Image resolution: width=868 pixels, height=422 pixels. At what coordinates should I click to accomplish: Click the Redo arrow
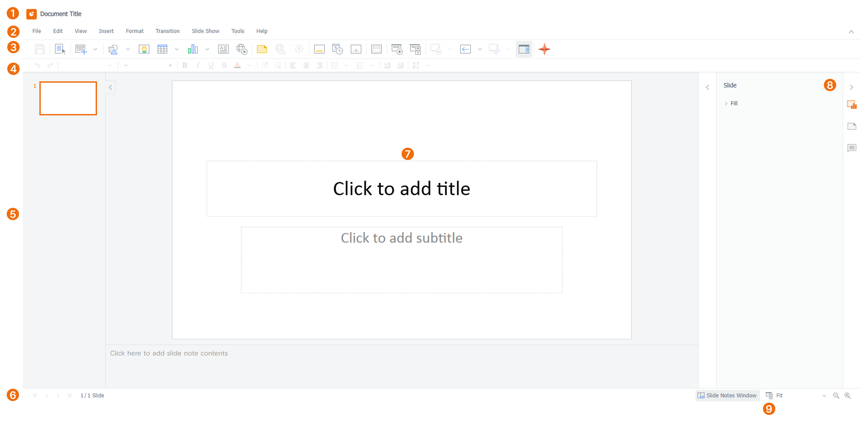point(50,65)
